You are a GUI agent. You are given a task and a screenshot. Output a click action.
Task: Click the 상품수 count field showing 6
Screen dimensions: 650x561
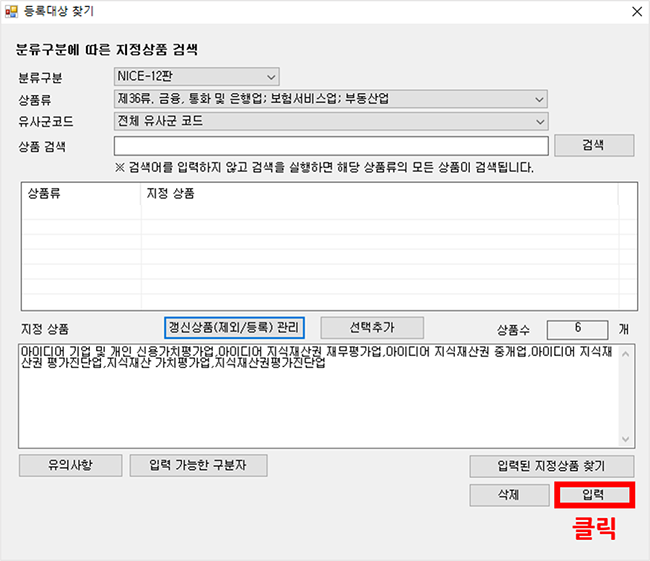[x=577, y=329]
